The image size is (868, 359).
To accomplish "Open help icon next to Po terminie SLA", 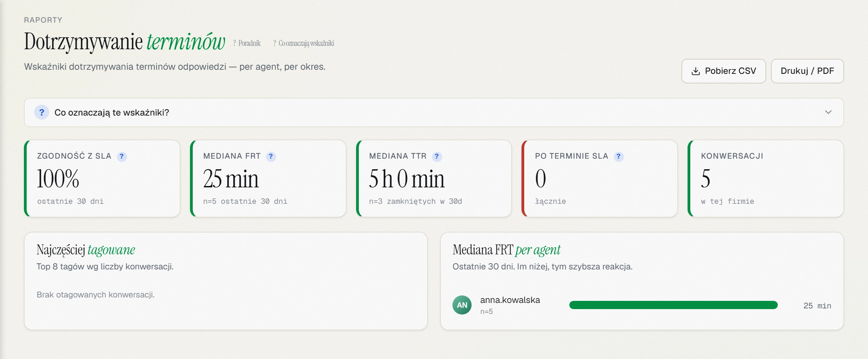I will 619,157.
